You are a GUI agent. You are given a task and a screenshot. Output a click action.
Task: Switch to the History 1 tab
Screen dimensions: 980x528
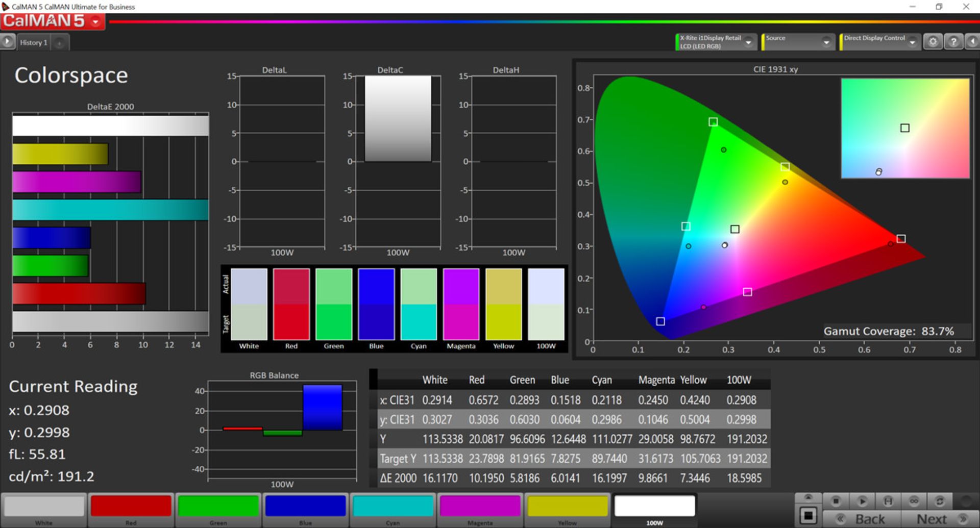coord(34,43)
